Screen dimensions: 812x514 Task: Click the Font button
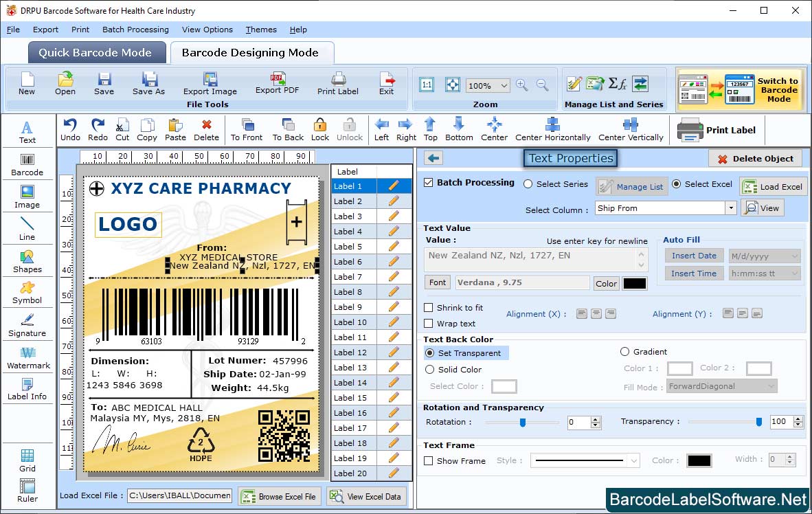[x=438, y=282]
